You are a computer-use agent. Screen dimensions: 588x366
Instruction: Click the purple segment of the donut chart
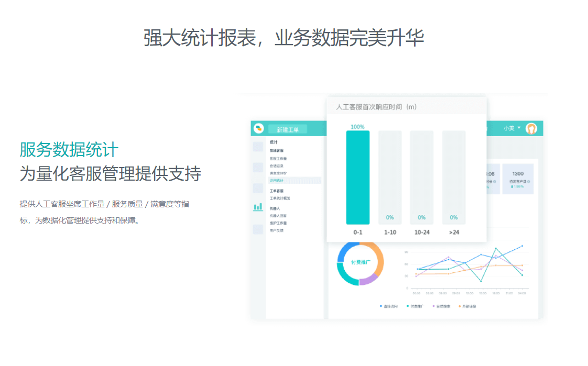point(368,279)
